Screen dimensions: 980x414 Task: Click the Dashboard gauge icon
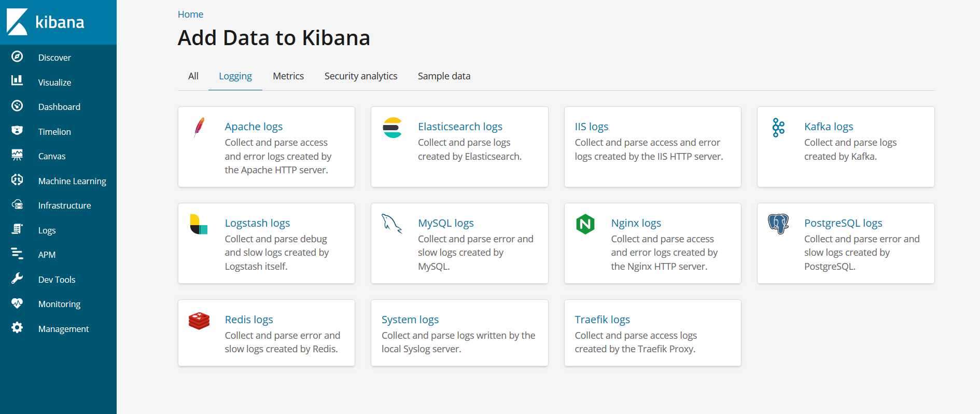pyautogui.click(x=17, y=106)
